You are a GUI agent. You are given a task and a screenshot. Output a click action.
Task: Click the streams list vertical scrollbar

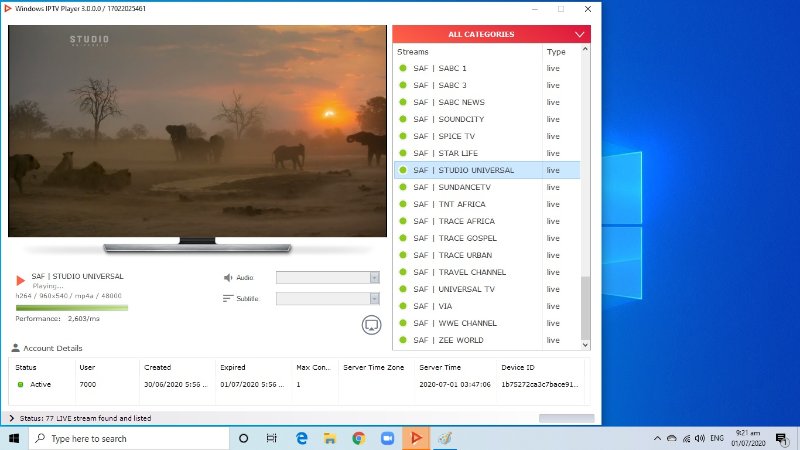[x=586, y=309]
